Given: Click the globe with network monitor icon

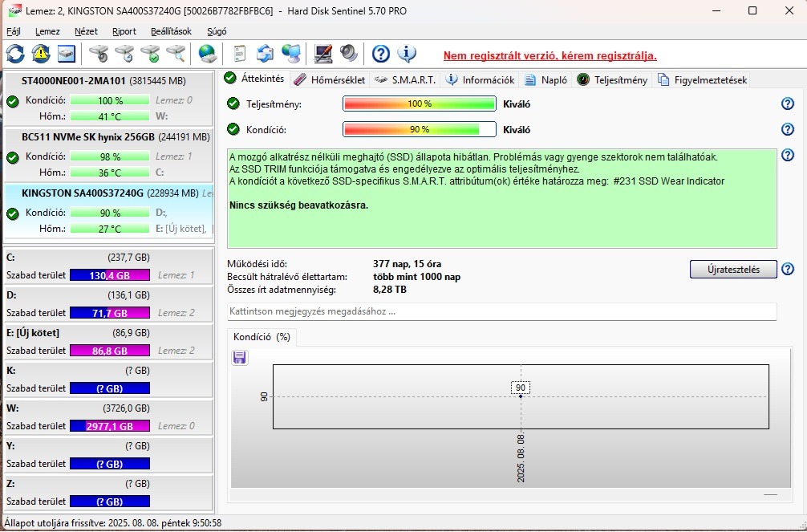Looking at the screenshot, I should tap(290, 54).
